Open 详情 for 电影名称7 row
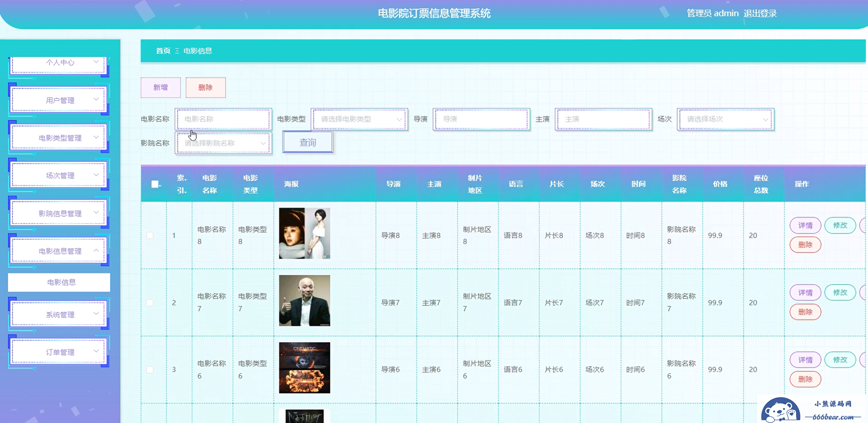The height and width of the screenshot is (423, 868). pos(805,292)
